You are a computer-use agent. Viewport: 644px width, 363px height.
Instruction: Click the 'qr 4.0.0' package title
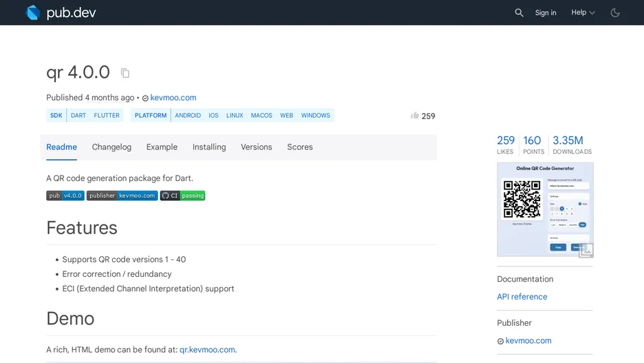78,72
